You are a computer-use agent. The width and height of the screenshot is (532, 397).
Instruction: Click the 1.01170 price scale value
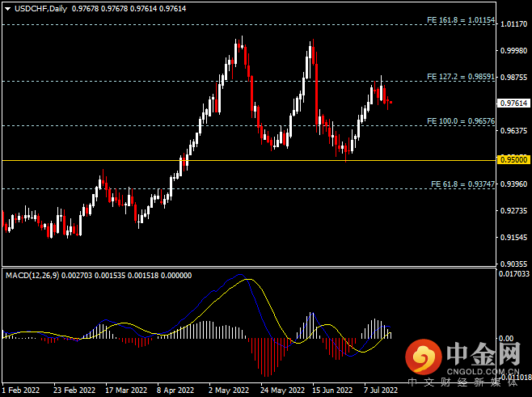(513, 24)
